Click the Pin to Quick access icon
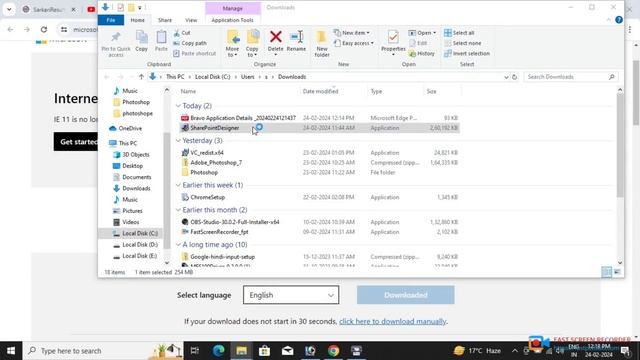The width and height of the screenshot is (640, 360). 116,38
